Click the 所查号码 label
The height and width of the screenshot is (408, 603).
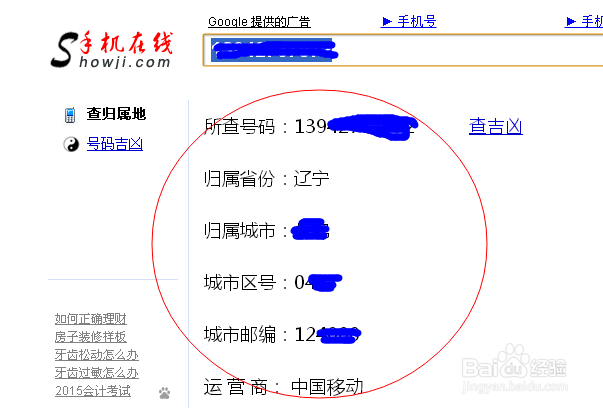(x=240, y=127)
